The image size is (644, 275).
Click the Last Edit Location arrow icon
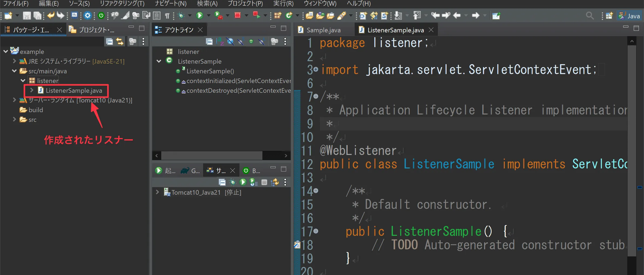click(435, 15)
